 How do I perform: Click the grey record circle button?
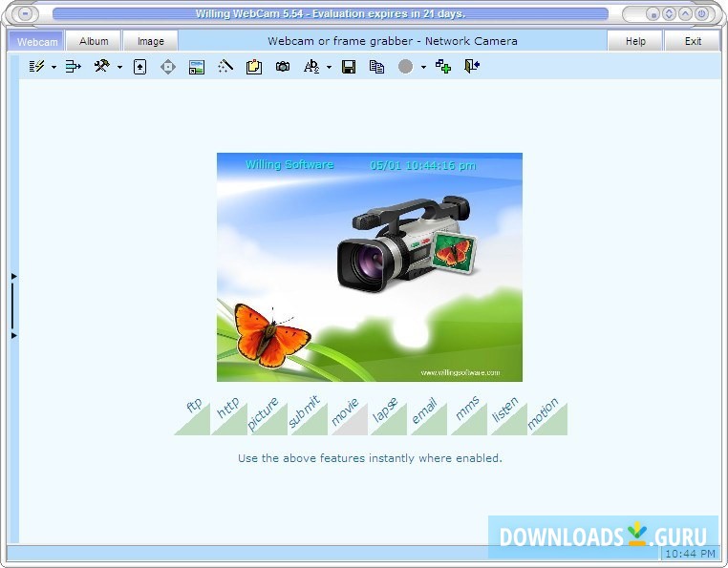405,67
